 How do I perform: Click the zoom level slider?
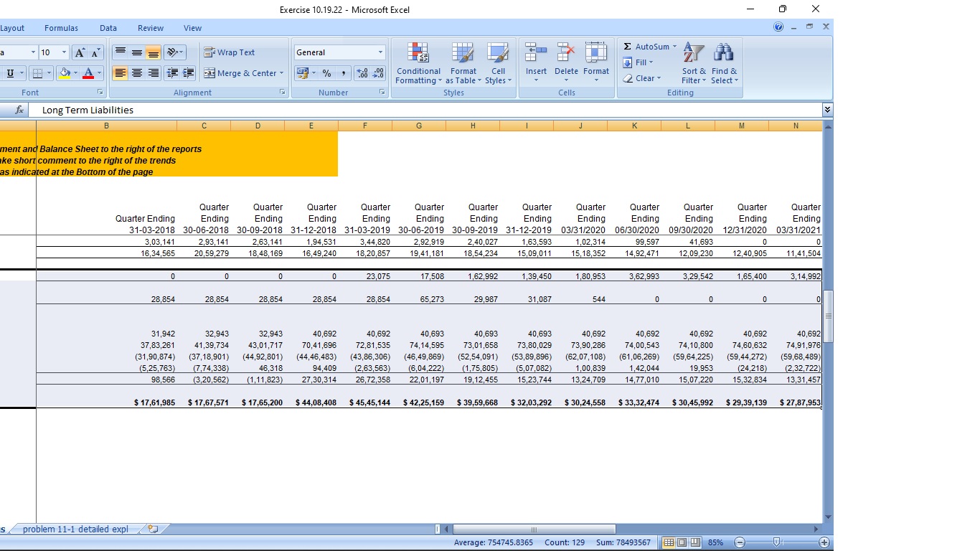pos(777,542)
